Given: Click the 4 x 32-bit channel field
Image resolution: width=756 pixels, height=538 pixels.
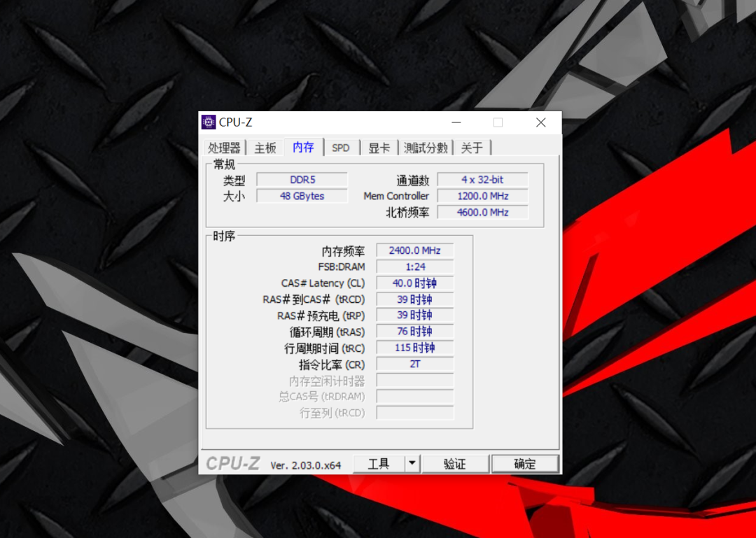Looking at the screenshot, I should (x=482, y=180).
